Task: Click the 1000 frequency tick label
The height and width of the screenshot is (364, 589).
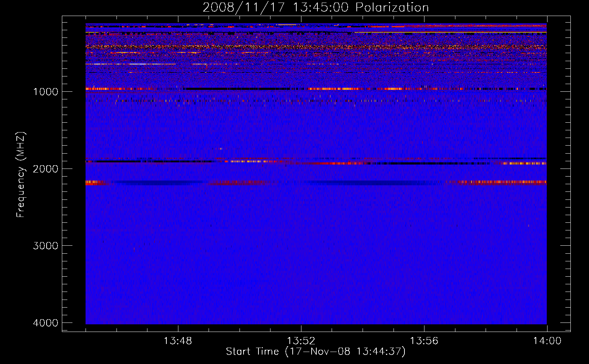Action: point(46,91)
